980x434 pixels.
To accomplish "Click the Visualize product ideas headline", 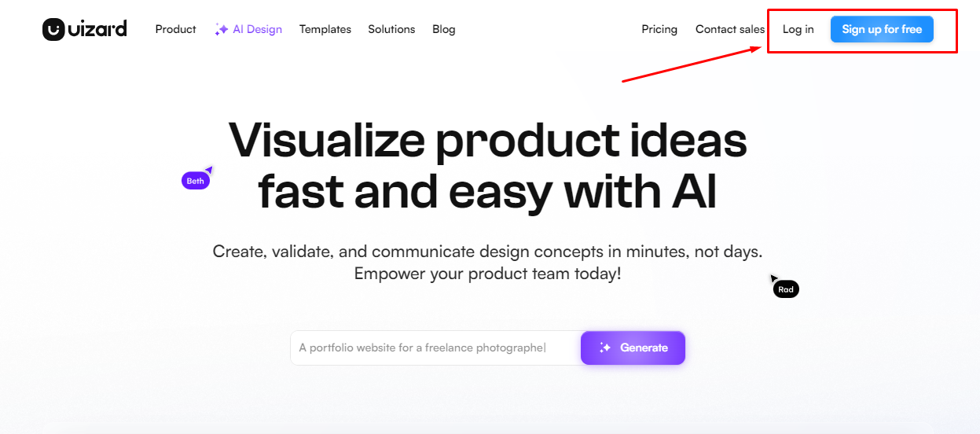I will click(x=487, y=165).
